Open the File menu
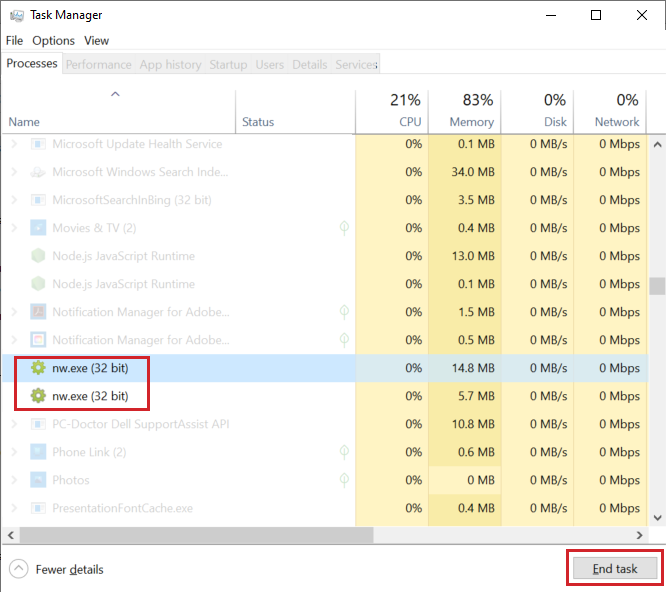This screenshot has width=666, height=592. point(14,41)
